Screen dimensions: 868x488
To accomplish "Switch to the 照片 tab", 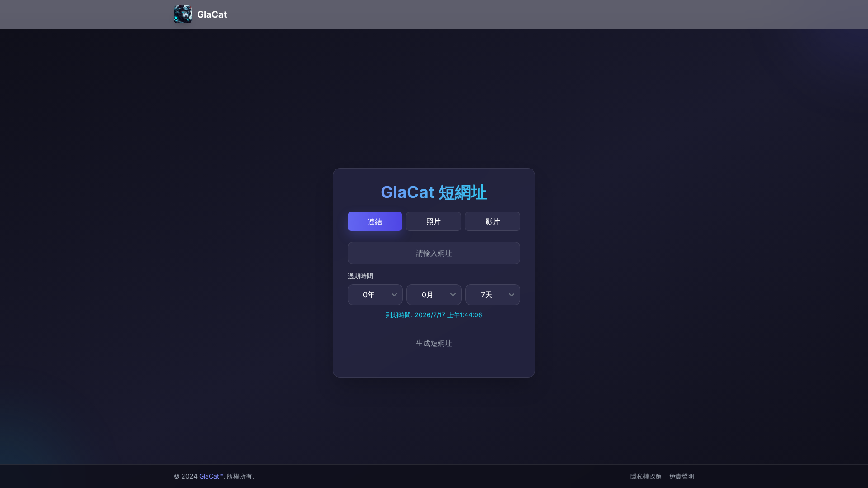I will tap(434, 221).
